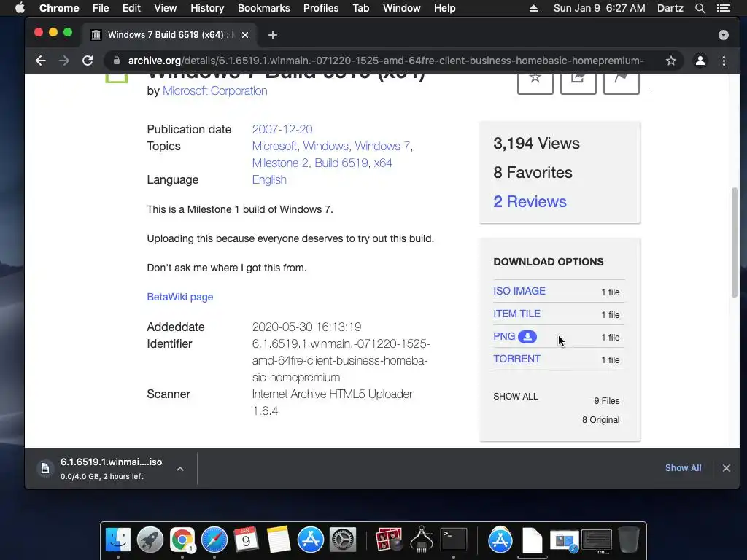Click SHOW ALL download files
Screen dimensions: 747x560
(x=516, y=397)
